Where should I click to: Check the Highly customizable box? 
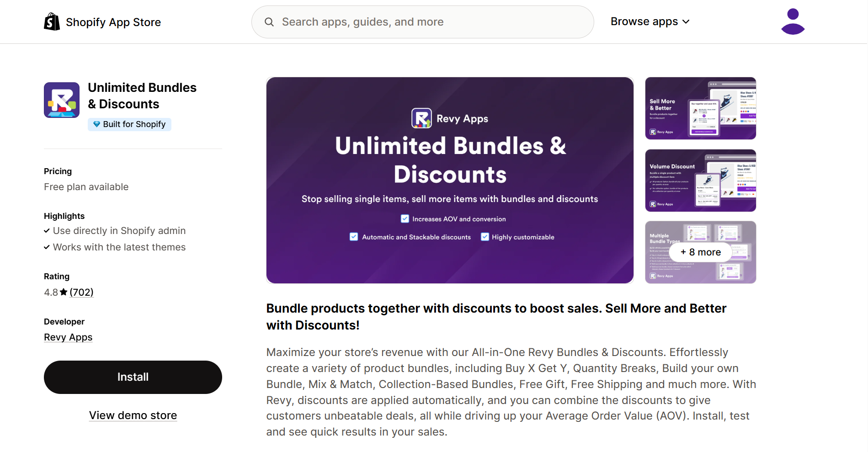[x=485, y=237]
